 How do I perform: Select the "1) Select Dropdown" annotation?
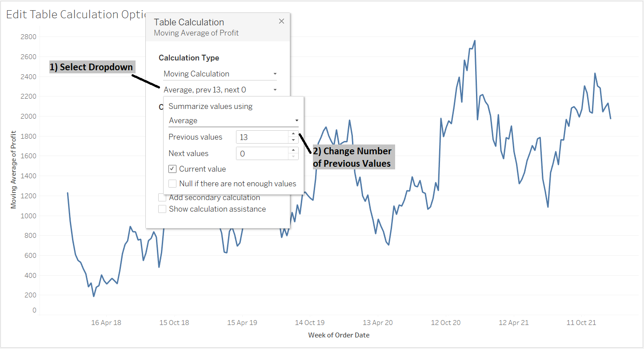pyautogui.click(x=91, y=67)
